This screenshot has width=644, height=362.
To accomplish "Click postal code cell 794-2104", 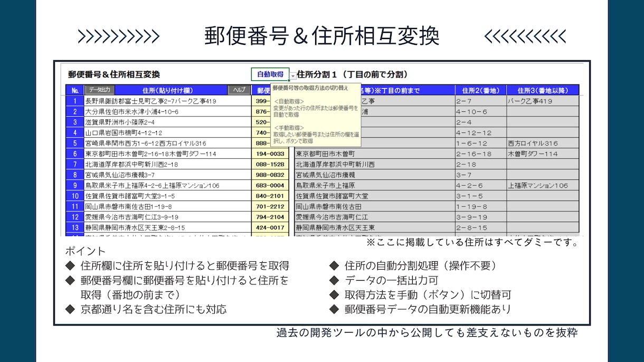I will (x=270, y=217).
